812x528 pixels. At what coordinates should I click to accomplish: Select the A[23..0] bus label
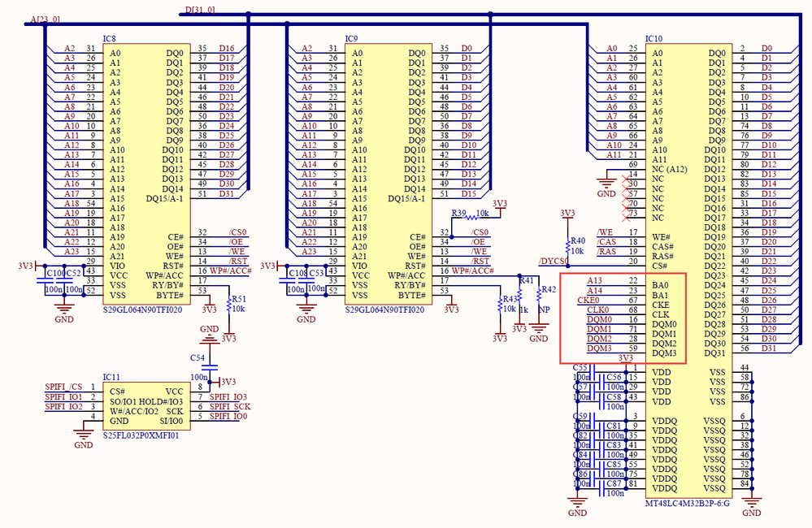[x=45, y=19]
